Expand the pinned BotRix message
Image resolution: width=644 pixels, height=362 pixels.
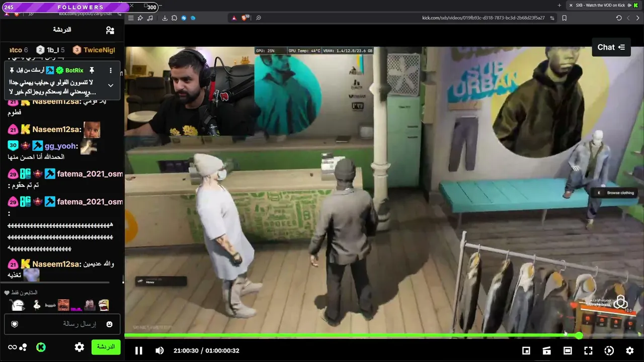pyautogui.click(x=111, y=85)
